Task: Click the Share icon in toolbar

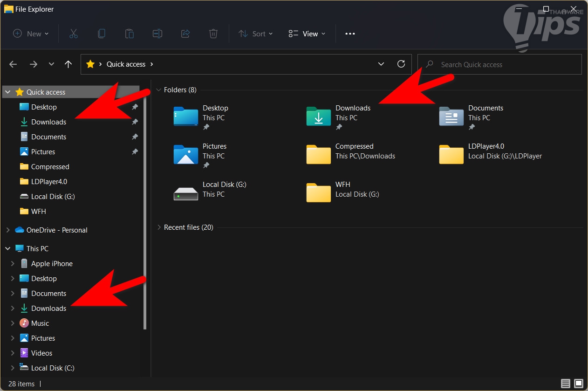Action: point(185,34)
